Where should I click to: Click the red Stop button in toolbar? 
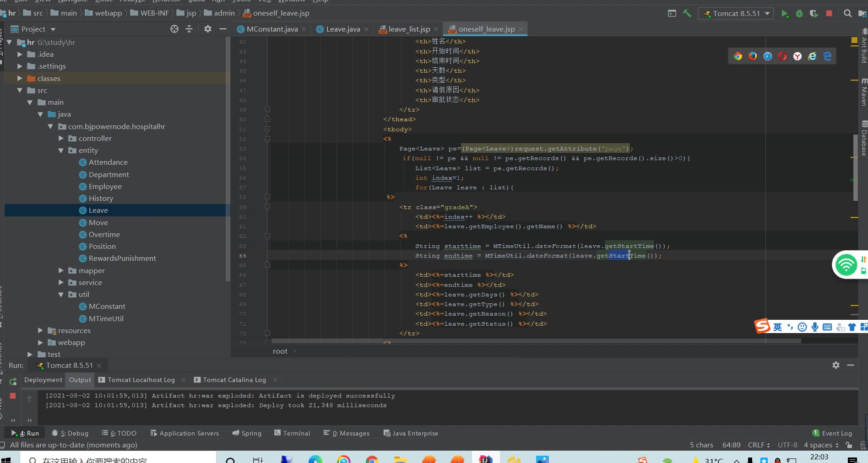(x=829, y=14)
